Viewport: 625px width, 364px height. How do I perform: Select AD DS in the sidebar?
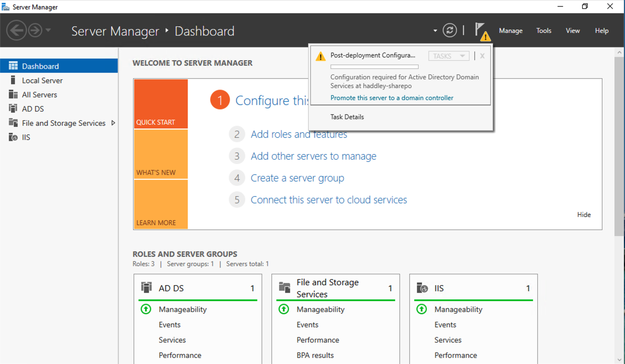pyautogui.click(x=59, y=109)
